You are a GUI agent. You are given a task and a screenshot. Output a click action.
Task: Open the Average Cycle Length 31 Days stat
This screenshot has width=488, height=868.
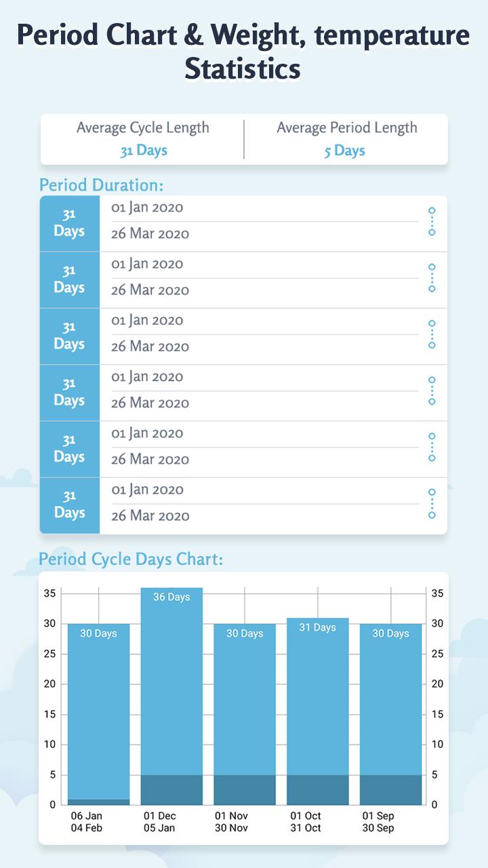[x=143, y=139]
